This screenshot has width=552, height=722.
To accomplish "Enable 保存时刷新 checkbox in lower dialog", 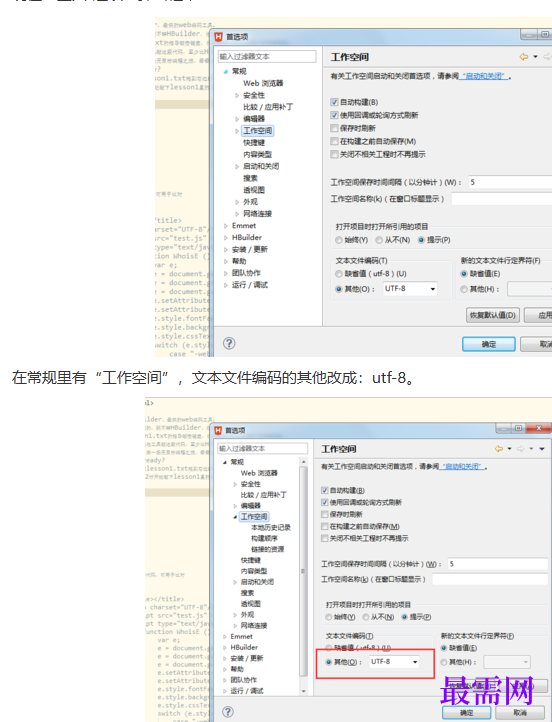I will pos(325,514).
